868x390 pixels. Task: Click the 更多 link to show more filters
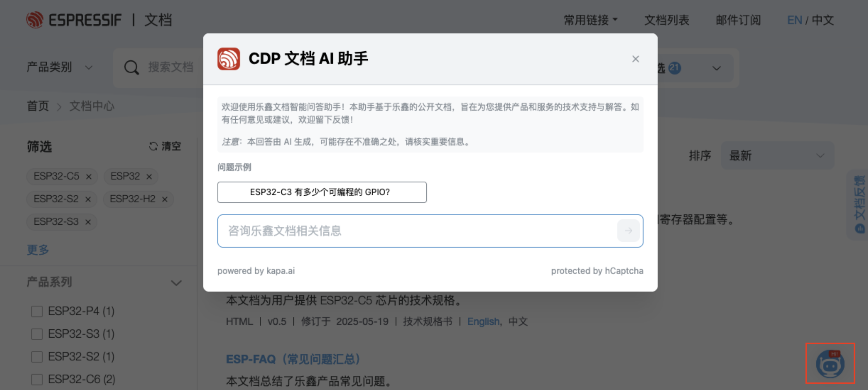click(x=37, y=250)
